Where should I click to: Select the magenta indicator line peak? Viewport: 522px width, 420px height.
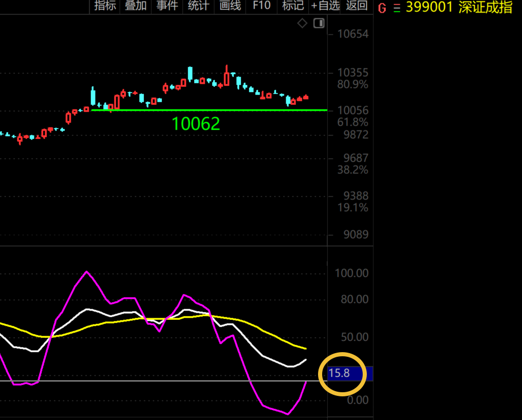(87, 272)
